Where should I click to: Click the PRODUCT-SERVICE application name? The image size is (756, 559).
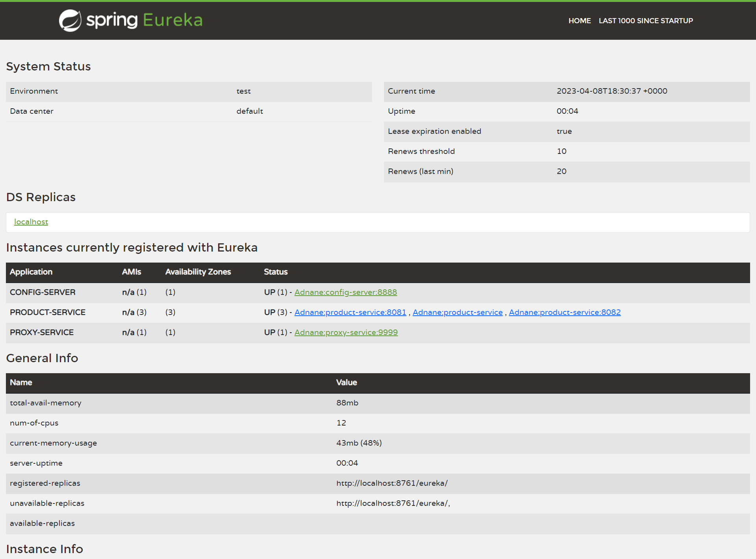tap(48, 313)
